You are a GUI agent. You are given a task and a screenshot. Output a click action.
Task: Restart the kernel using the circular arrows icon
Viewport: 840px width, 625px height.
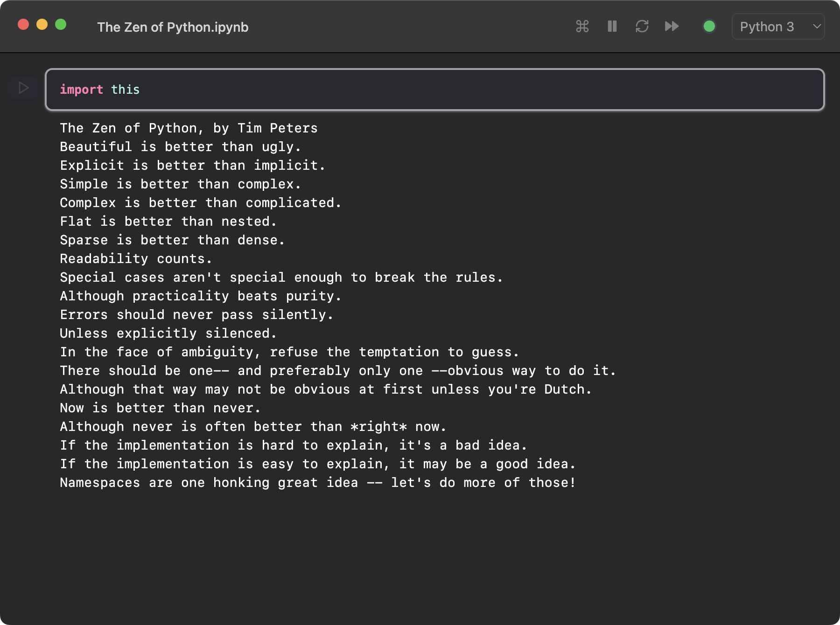(642, 26)
